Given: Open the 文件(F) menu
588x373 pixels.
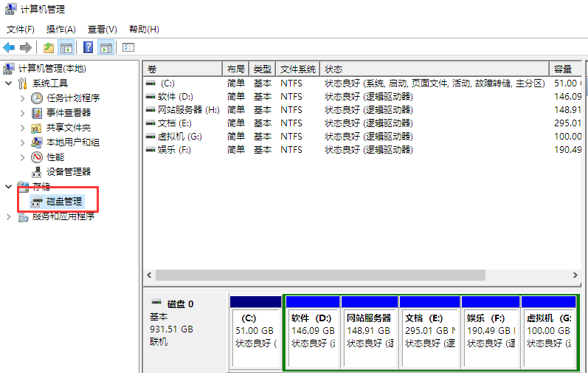Looking at the screenshot, I should coord(21,30).
